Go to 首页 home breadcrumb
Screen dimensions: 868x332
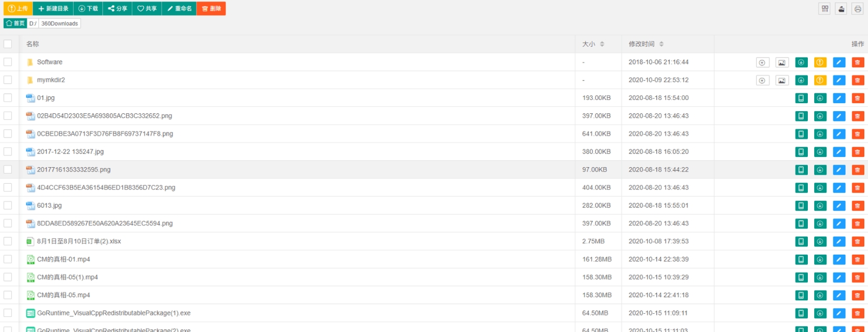[16, 24]
